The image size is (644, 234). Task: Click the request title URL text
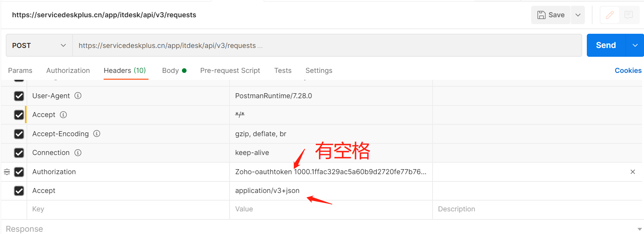pos(104,15)
